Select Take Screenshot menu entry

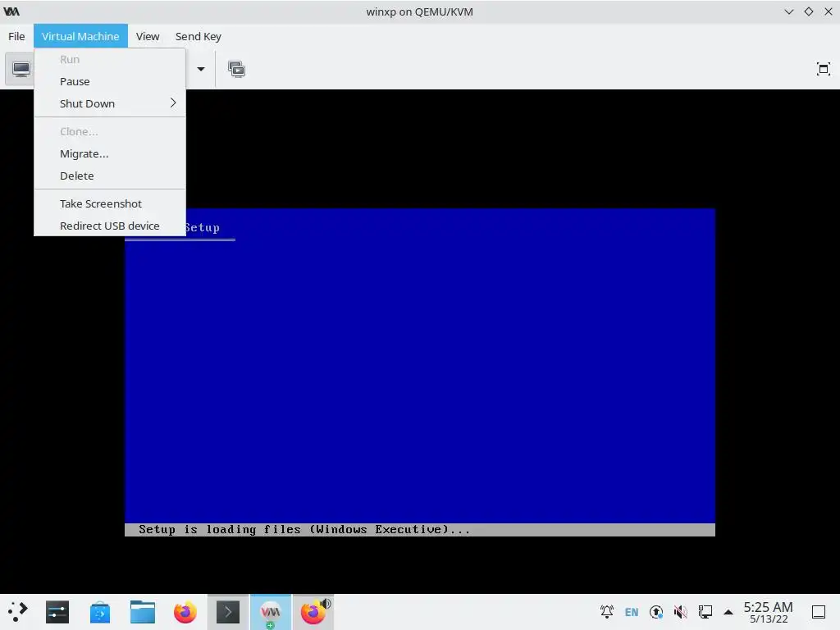(x=110, y=203)
